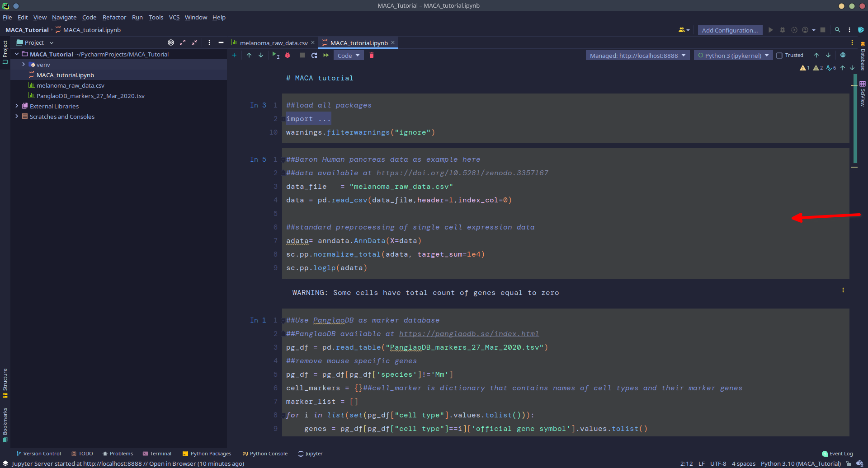Image resolution: width=868 pixels, height=468 pixels.
Task: Open Python 3 (ipykernel) kernel dropdown
Action: (733, 56)
